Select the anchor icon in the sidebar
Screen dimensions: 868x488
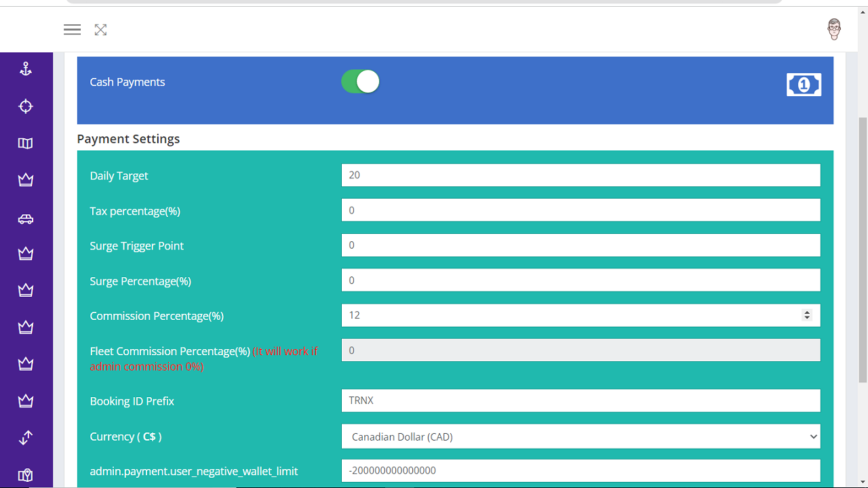(26, 68)
